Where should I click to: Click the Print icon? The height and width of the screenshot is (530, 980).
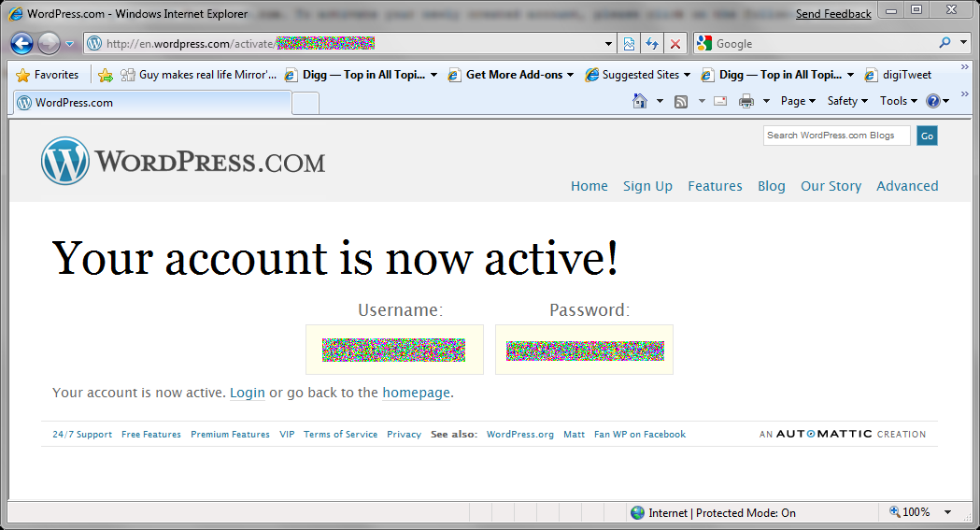tap(746, 101)
